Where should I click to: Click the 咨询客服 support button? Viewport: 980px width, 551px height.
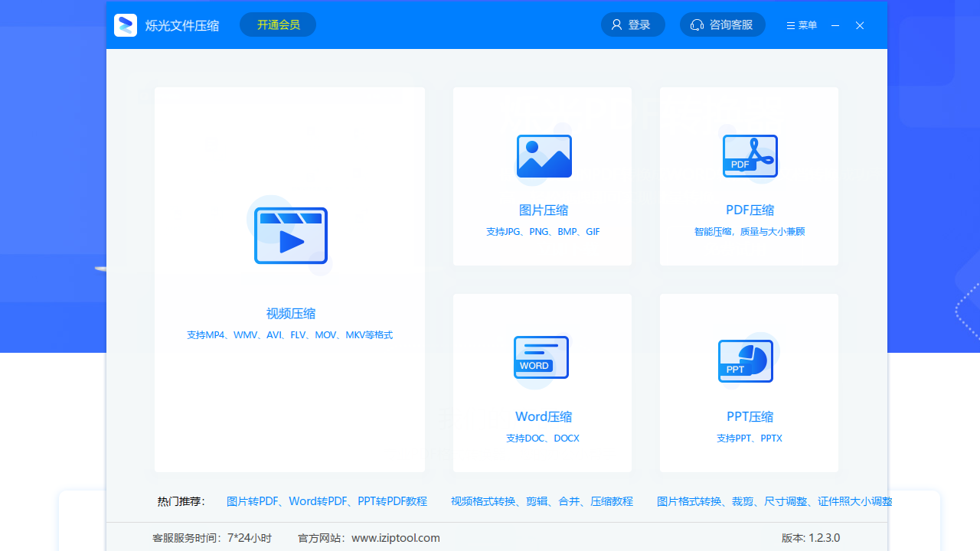[723, 24]
